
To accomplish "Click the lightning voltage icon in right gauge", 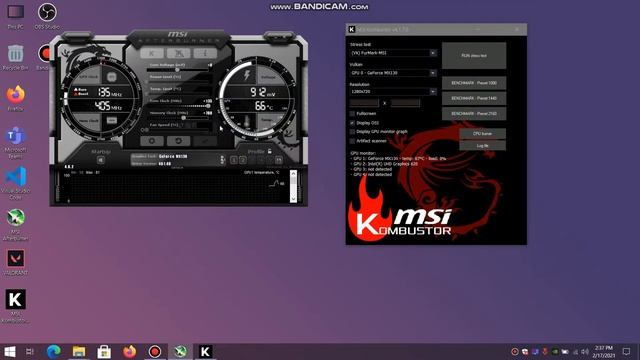I will 247,75.
